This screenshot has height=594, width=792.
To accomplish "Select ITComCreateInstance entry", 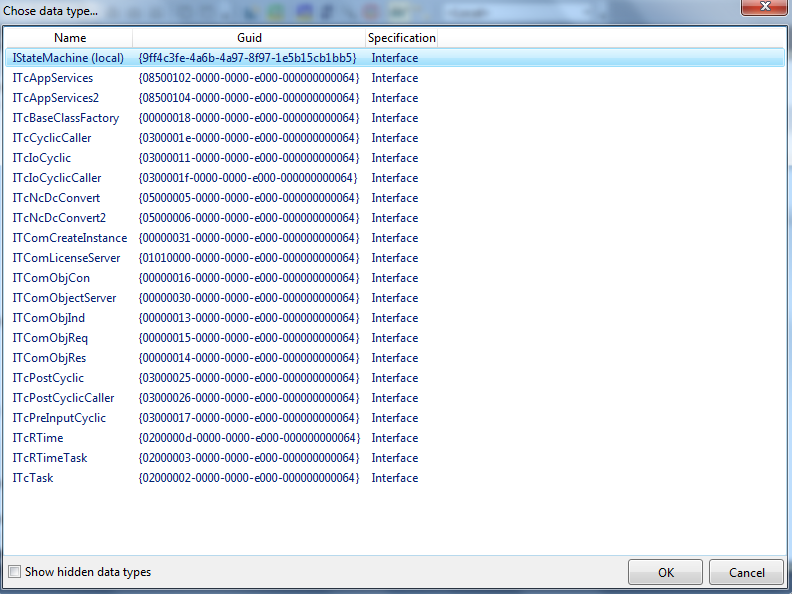I will (x=70, y=238).
